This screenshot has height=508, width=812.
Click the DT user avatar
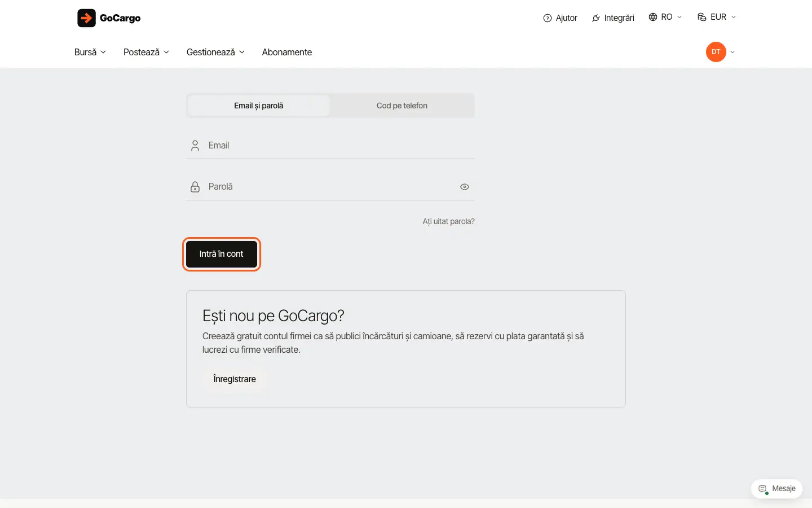pos(716,52)
